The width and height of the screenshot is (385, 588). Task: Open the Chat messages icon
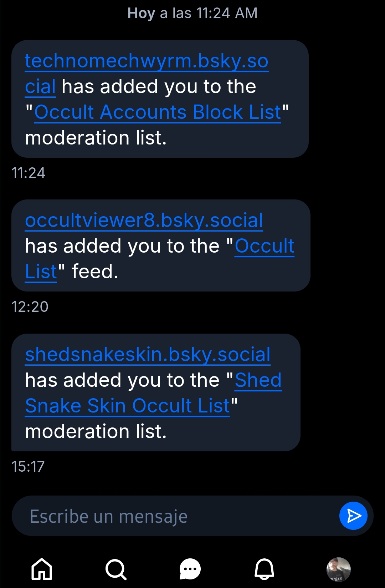[190, 569]
